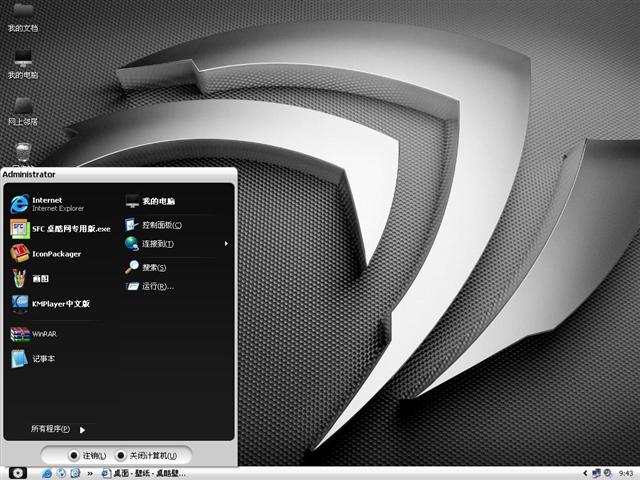
Task: Expand 所有程序(P) all programs
Action: click(58, 429)
